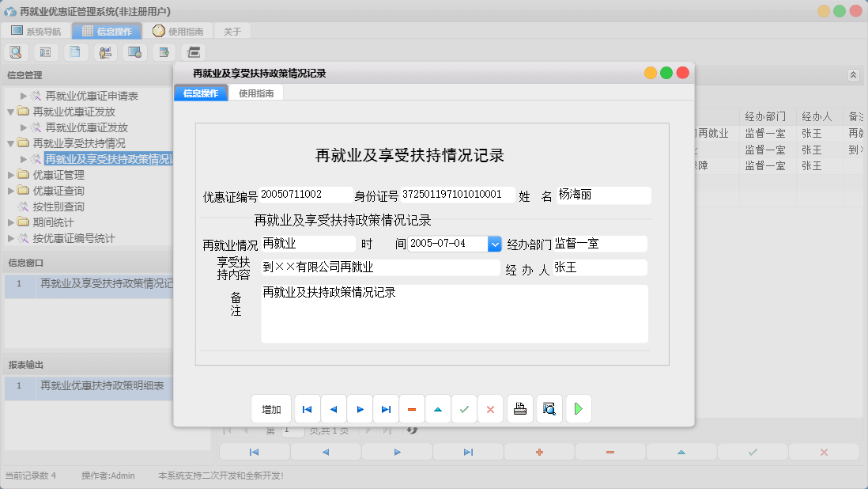Open the 系统导航 menu tab
Screen dimensions: 868x489
(35, 31)
